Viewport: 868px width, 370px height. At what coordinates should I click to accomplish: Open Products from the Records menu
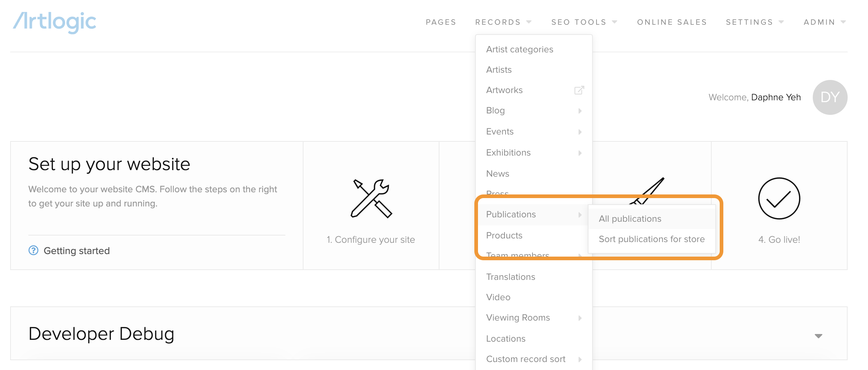tap(504, 236)
